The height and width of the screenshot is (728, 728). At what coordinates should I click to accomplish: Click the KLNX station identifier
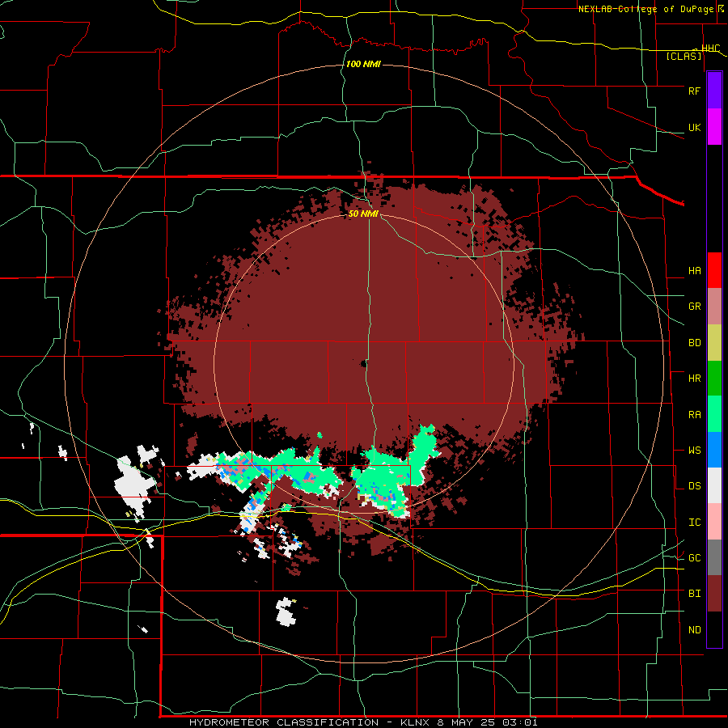click(x=415, y=722)
